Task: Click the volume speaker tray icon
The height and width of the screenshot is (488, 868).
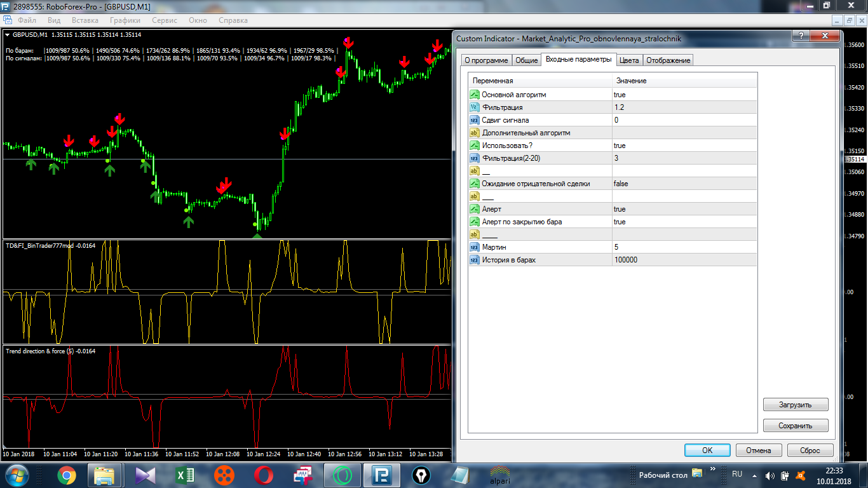Action: click(770, 475)
